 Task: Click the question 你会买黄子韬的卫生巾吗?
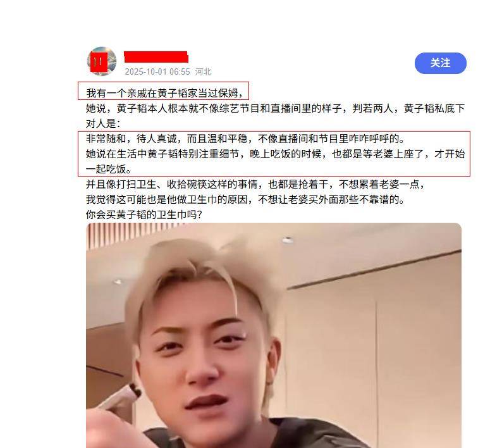tap(144, 215)
